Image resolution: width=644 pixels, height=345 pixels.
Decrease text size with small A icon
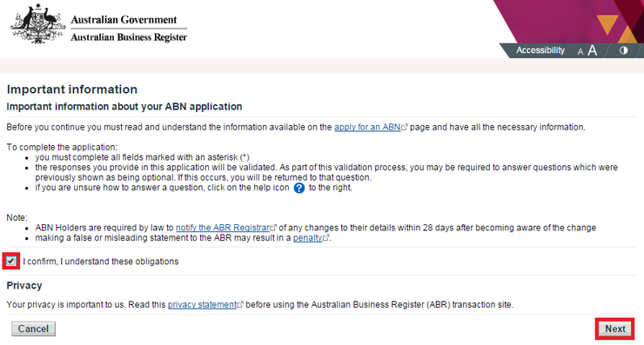point(580,51)
